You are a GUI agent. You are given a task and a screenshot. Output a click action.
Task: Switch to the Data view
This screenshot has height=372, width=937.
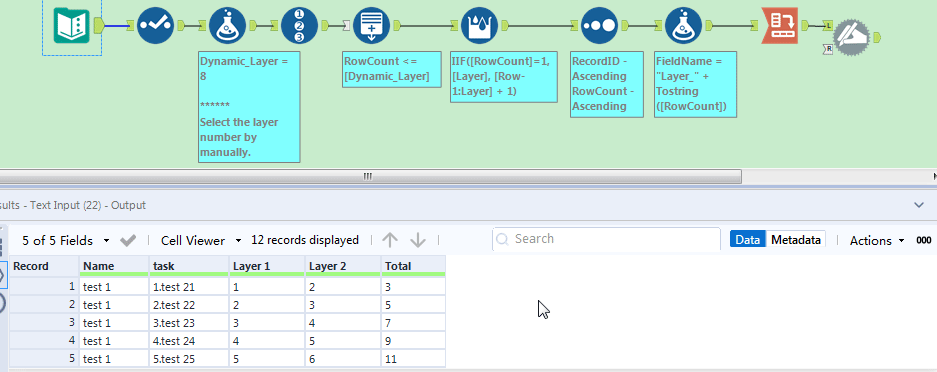pyautogui.click(x=748, y=240)
